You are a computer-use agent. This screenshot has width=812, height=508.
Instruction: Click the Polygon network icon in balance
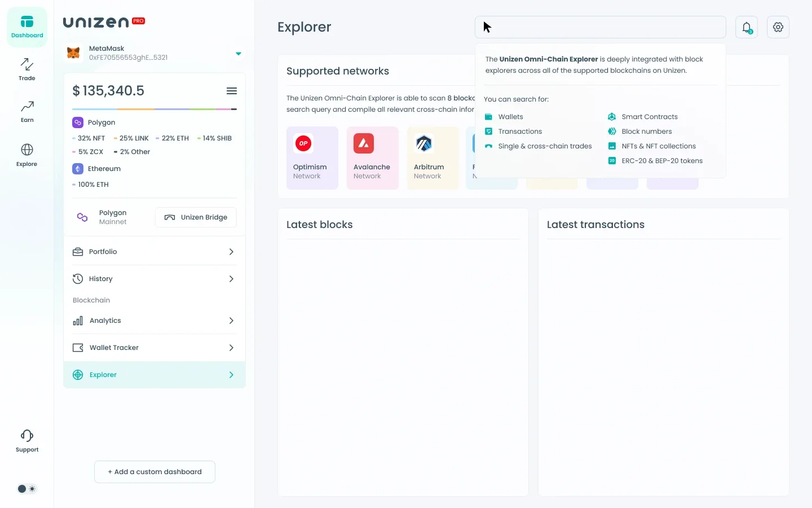tap(78, 122)
